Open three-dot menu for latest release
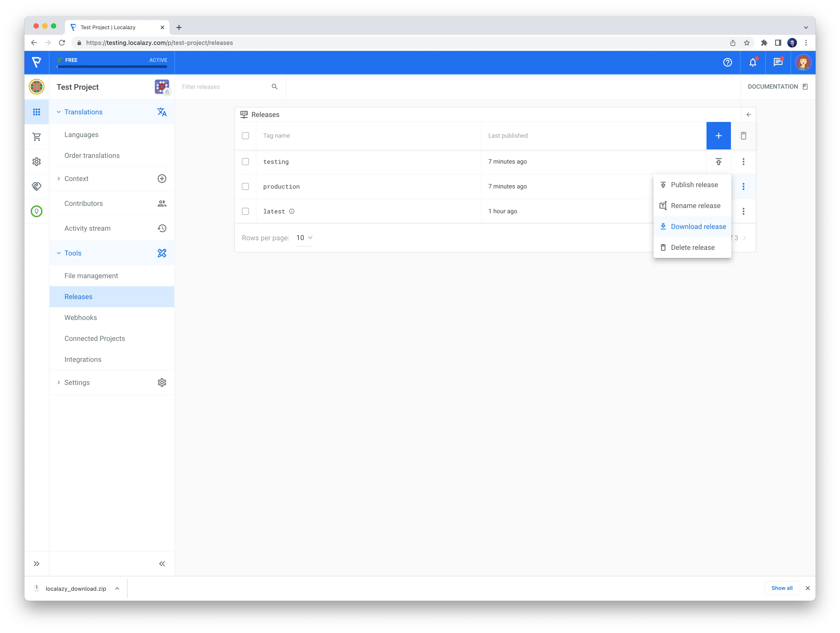 tap(743, 211)
